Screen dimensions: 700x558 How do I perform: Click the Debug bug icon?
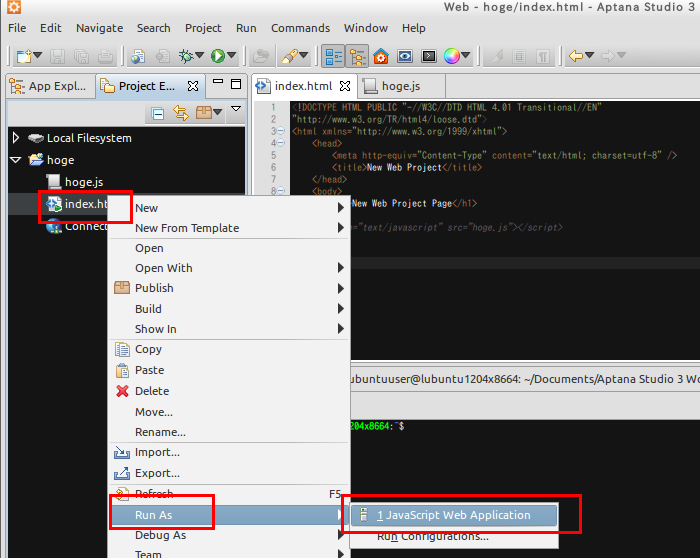(186, 56)
